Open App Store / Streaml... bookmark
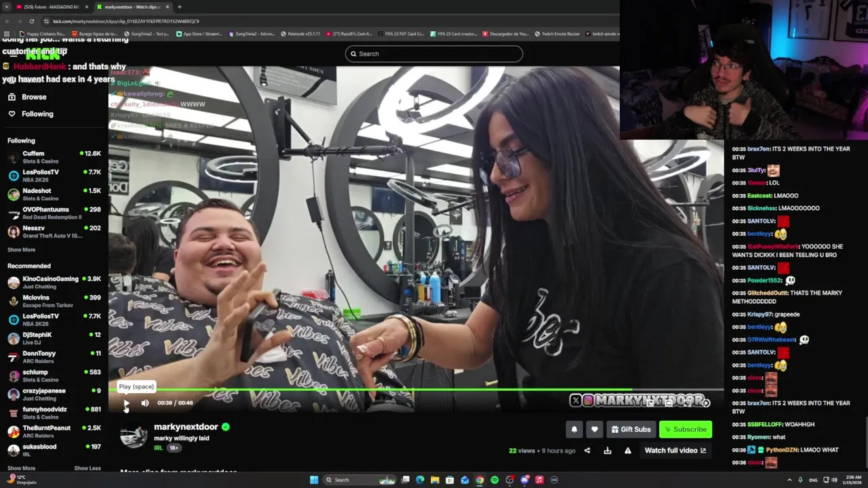The width and height of the screenshot is (868, 488). pos(199,34)
